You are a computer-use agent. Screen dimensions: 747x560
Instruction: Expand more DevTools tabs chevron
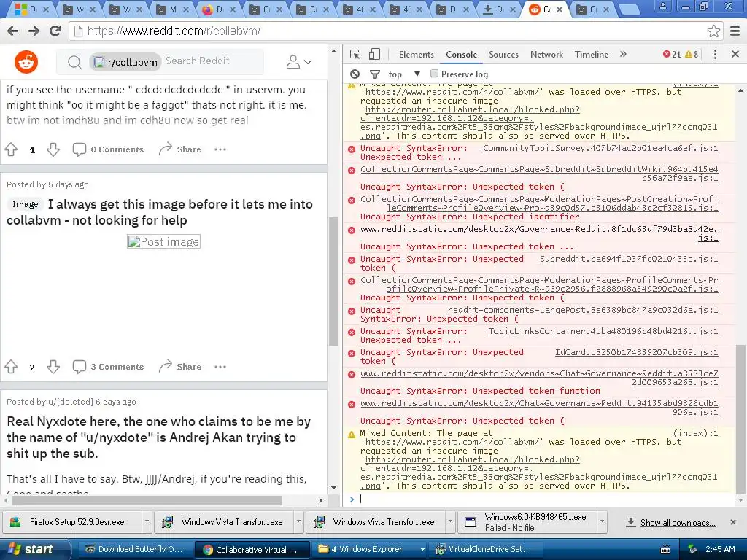click(x=623, y=54)
